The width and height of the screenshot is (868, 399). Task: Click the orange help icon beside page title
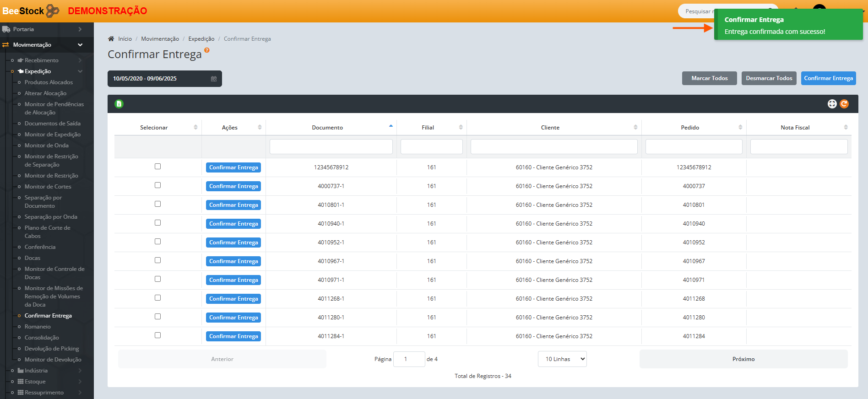click(207, 50)
